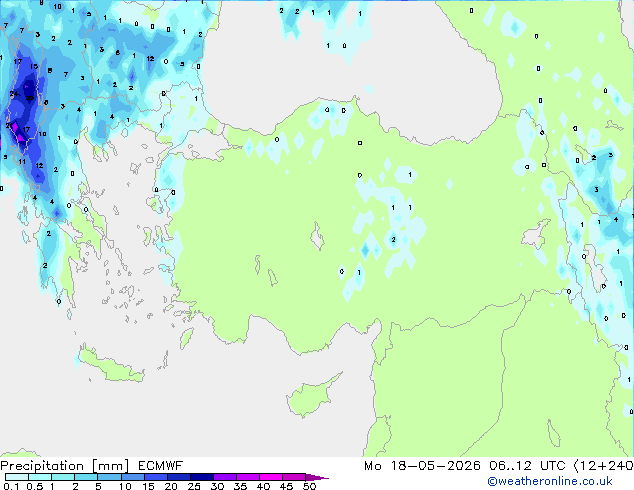
Task: Click the 1–2 mm legend color swatch
Action: (x=63, y=477)
